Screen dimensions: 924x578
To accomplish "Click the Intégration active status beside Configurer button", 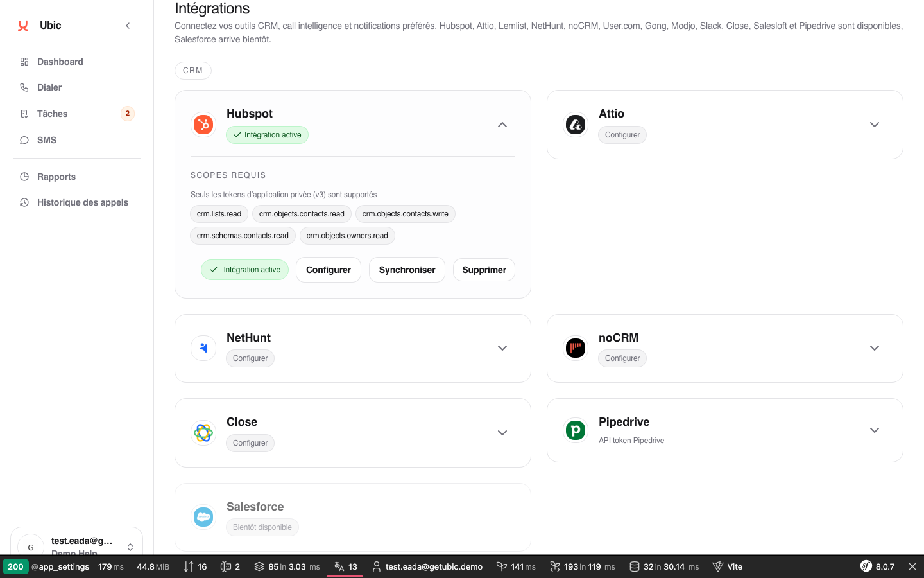I will [x=244, y=270].
